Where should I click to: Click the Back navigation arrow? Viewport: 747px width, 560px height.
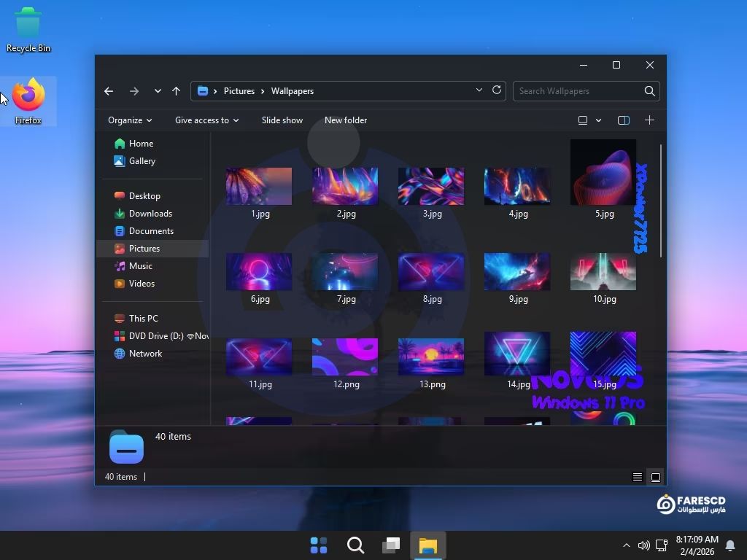tap(109, 91)
